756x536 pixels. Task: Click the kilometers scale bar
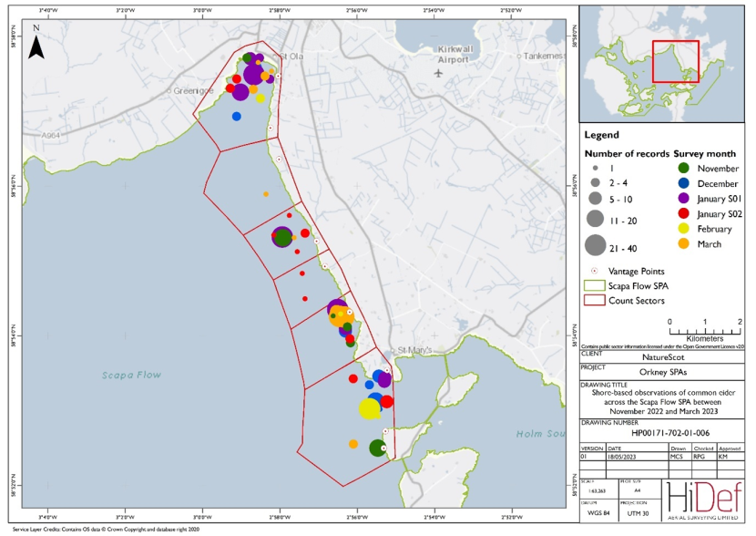(x=705, y=332)
